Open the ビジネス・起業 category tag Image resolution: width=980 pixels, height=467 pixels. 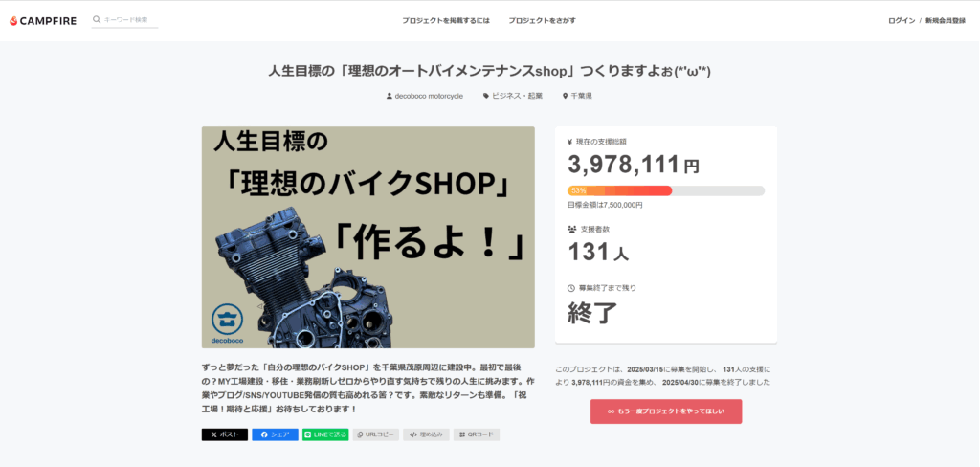tap(513, 97)
